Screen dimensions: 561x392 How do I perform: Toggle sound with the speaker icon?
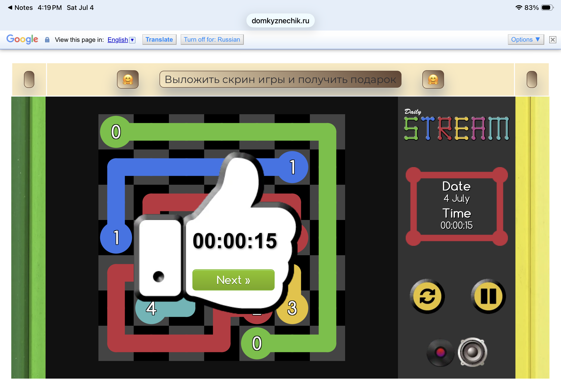pos(472,352)
